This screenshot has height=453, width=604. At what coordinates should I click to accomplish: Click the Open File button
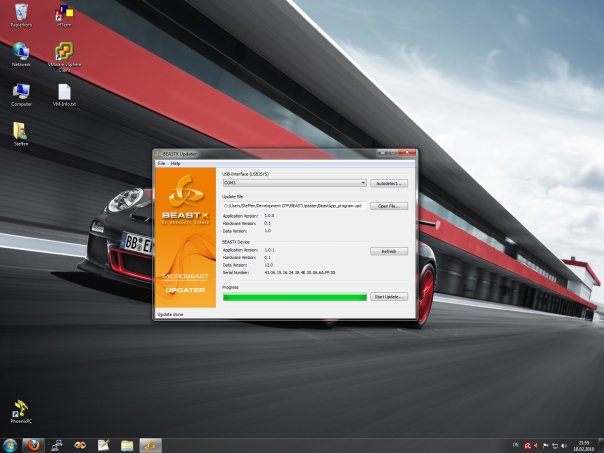(x=389, y=205)
